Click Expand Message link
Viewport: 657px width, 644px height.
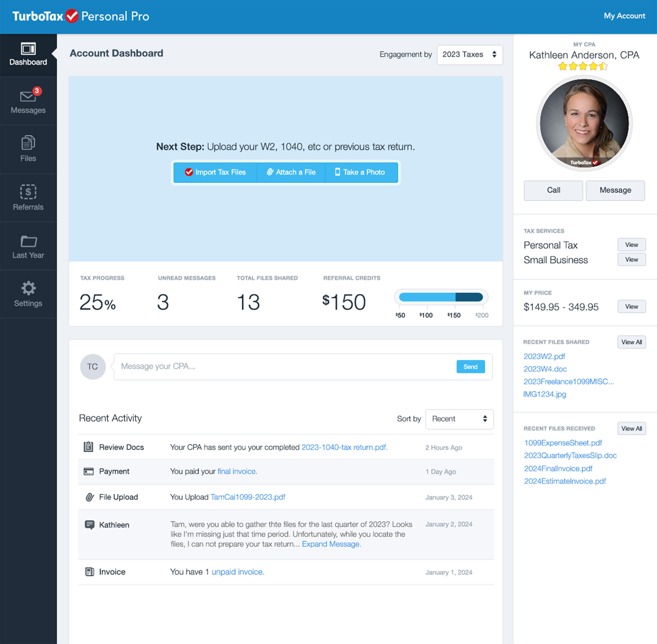coord(331,544)
